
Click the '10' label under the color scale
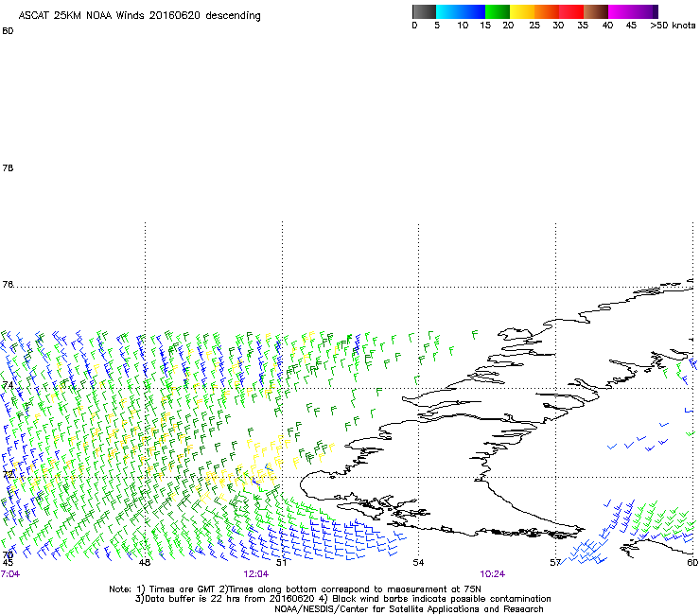[463, 26]
